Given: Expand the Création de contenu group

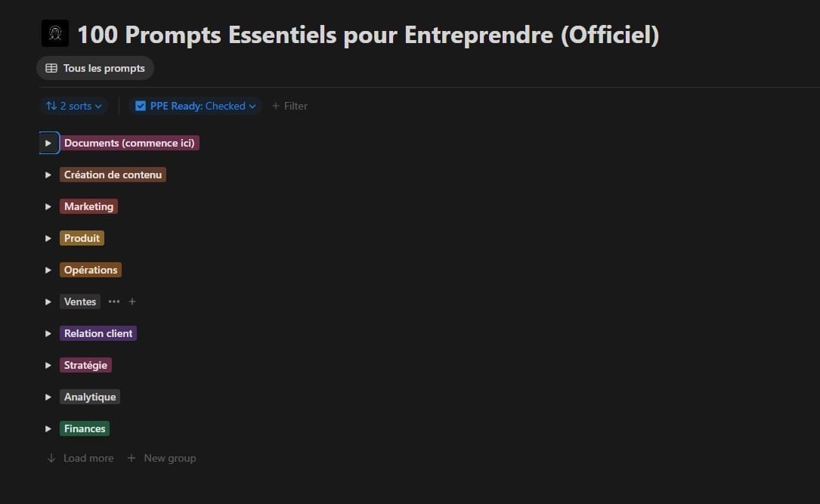Looking at the screenshot, I should click(48, 175).
